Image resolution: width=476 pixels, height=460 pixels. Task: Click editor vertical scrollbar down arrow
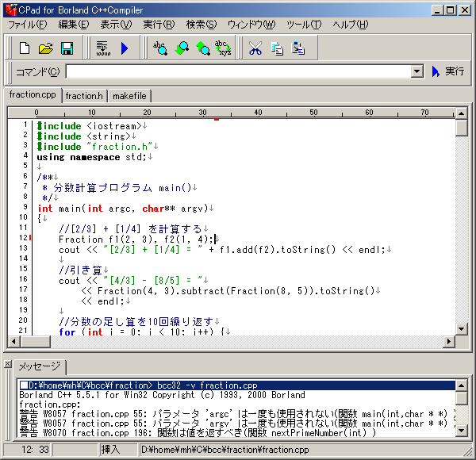[462, 329]
